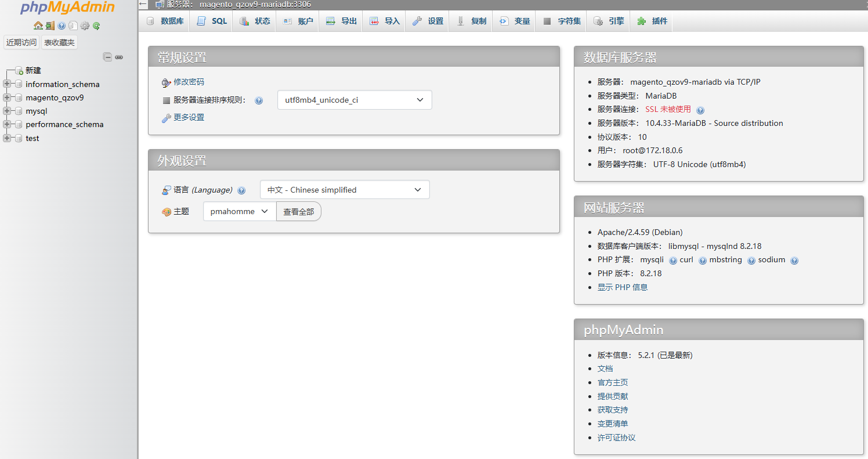Viewport: 868px width, 459px height.
Task: Click the 查看全部 theme button
Action: click(299, 211)
